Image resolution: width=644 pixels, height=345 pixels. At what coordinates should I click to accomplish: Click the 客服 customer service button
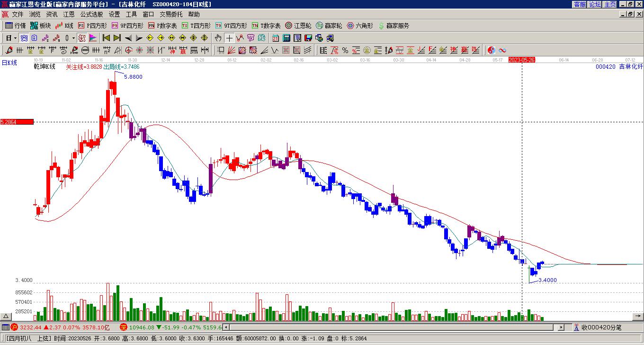pyautogui.click(x=580, y=4)
